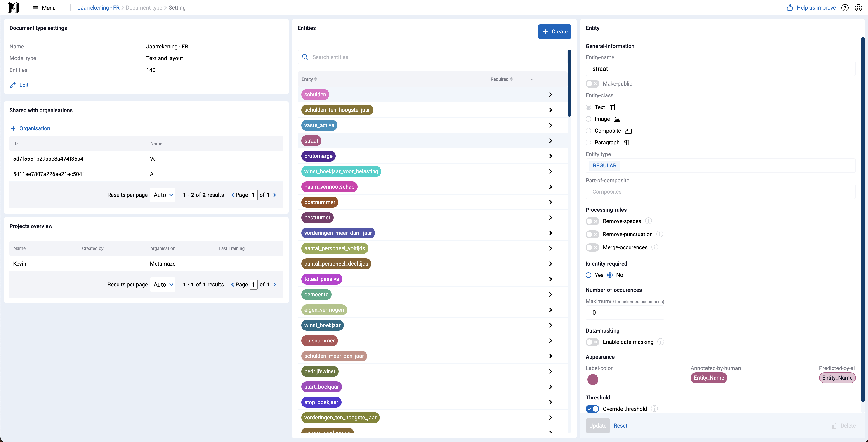
Task: Click the Update button
Action: [598, 426]
